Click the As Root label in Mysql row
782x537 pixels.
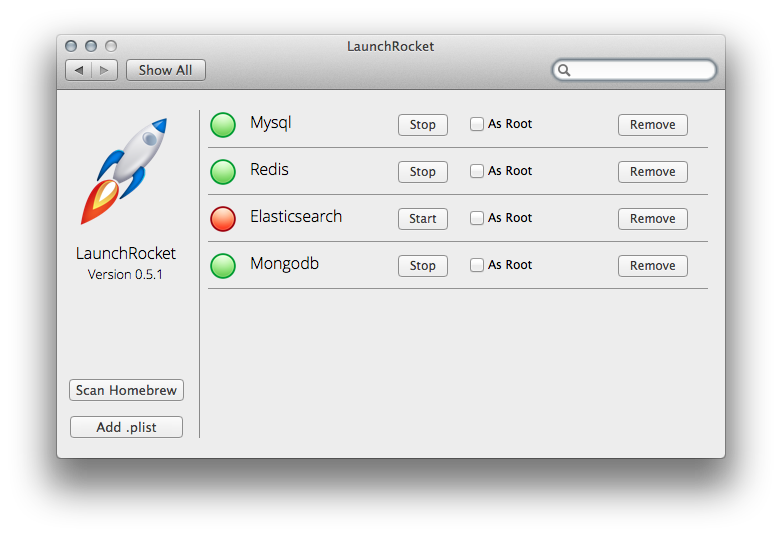(x=510, y=124)
